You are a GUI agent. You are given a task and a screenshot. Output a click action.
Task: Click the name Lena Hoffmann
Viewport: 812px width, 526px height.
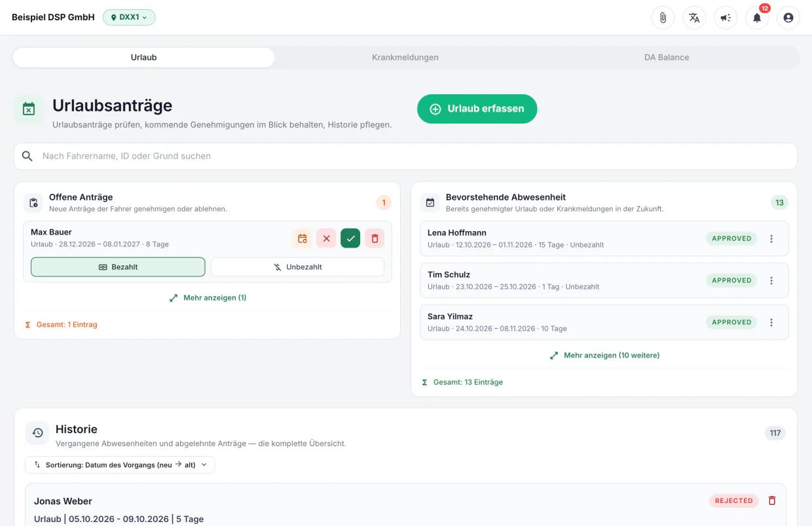point(457,233)
